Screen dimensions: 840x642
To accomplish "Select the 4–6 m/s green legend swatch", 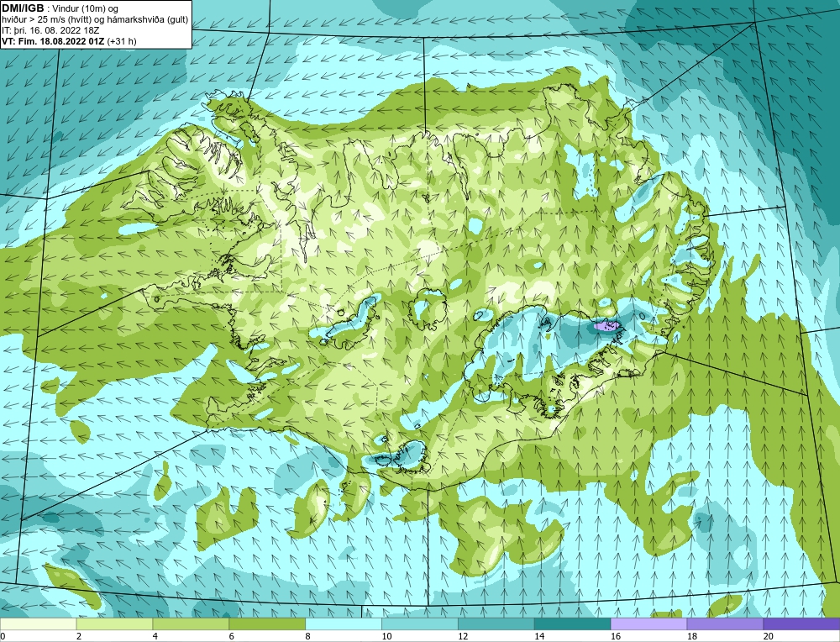I will pyautogui.click(x=191, y=624).
